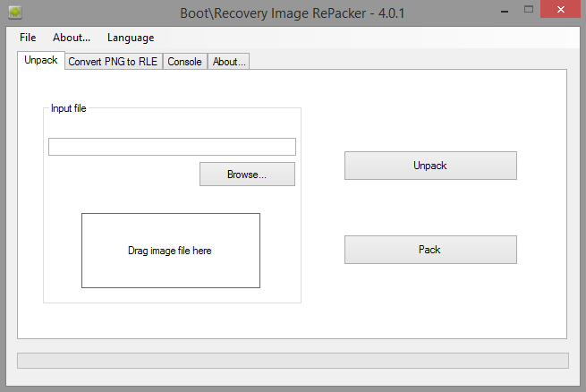Click the Input file path field
This screenshot has height=392, width=586.
tap(172, 147)
